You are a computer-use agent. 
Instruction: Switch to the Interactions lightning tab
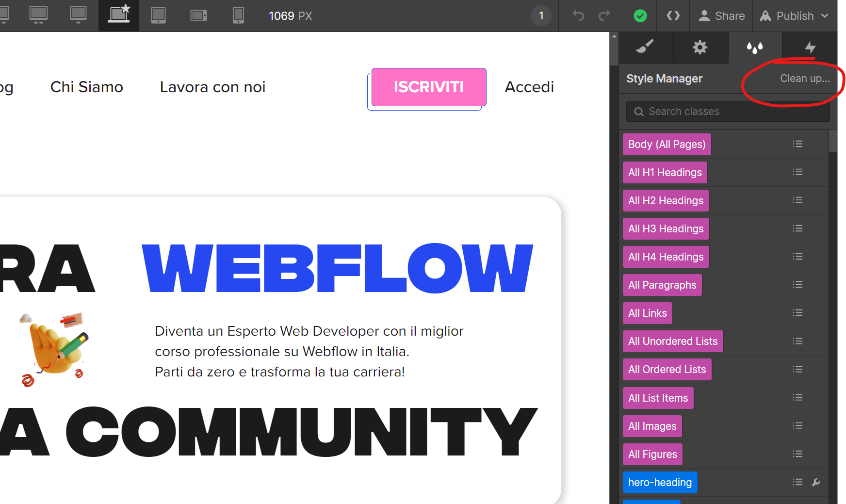click(810, 47)
